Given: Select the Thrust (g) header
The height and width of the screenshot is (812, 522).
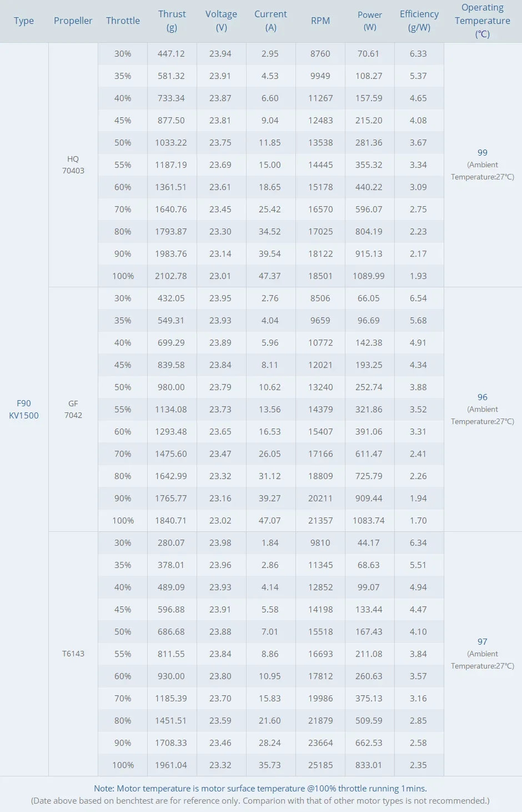Looking at the screenshot, I should point(172,21).
